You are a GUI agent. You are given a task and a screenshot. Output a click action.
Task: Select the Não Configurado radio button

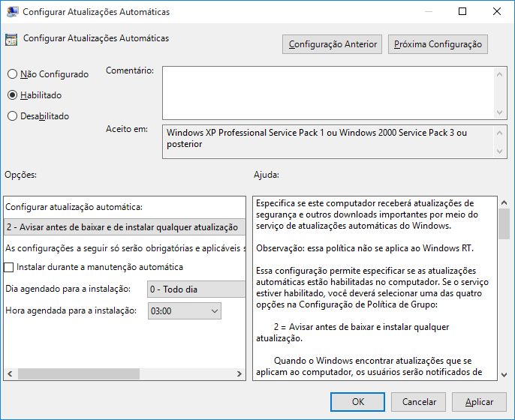click(13, 74)
